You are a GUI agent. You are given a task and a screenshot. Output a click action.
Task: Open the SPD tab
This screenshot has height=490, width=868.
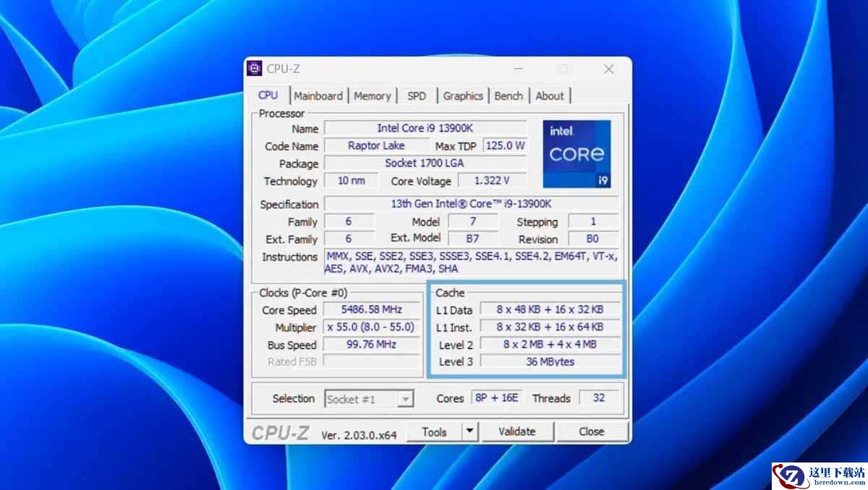(417, 96)
